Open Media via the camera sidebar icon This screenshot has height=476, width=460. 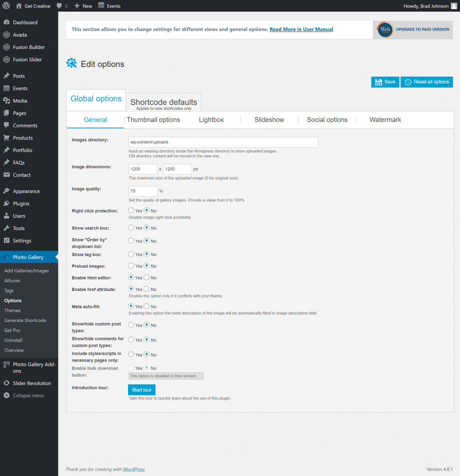6,100
